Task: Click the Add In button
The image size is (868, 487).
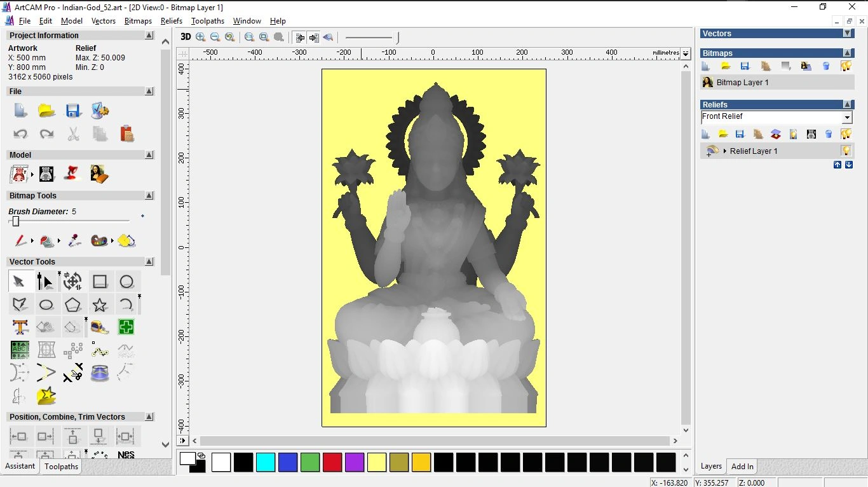Action: click(742, 466)
